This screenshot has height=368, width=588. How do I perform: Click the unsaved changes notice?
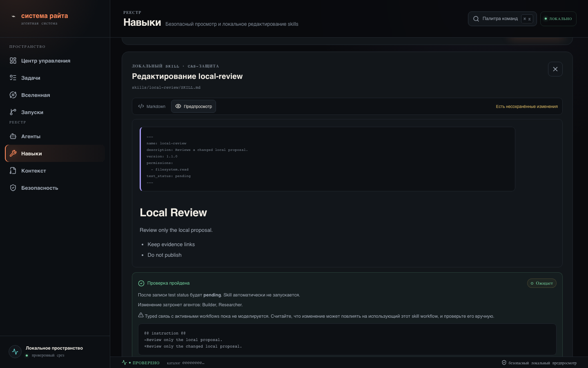pos(527,107)
